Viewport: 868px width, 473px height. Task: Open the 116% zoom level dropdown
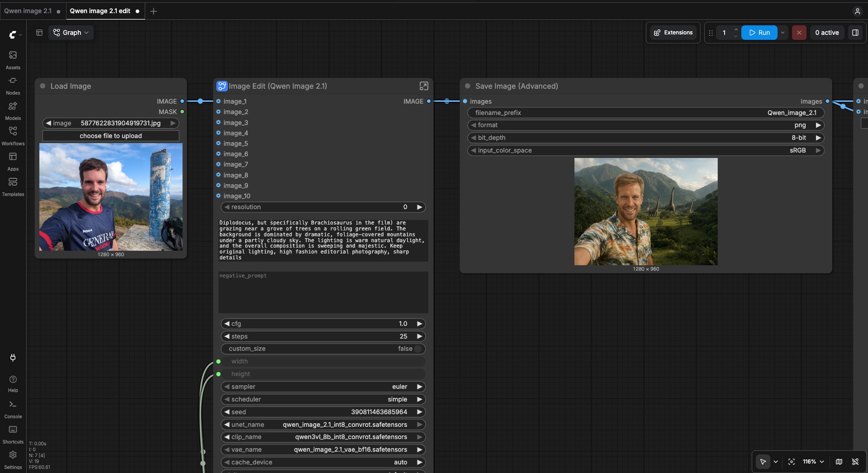click(813, 462)
